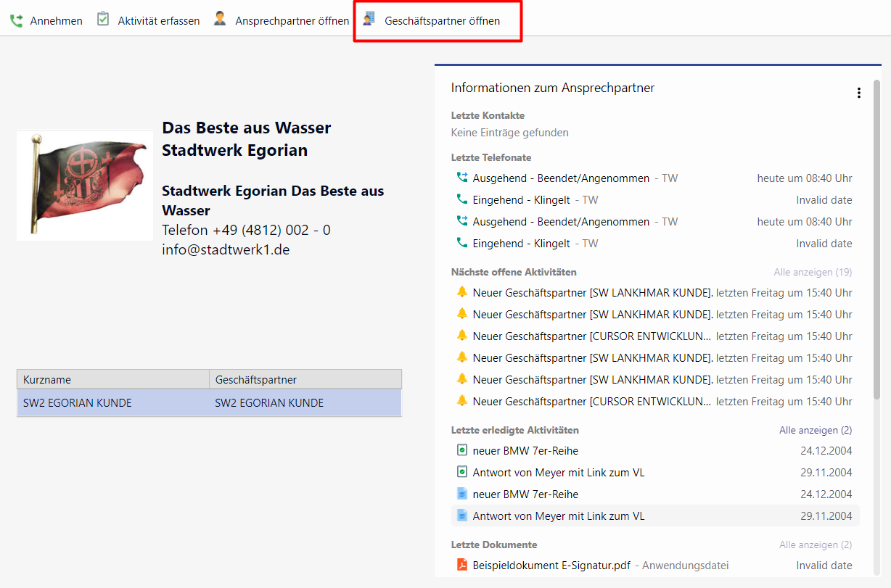Show all 19 open activities
Image resolution: width=891 pixels, height=588 pixels.
coord(813,272)
